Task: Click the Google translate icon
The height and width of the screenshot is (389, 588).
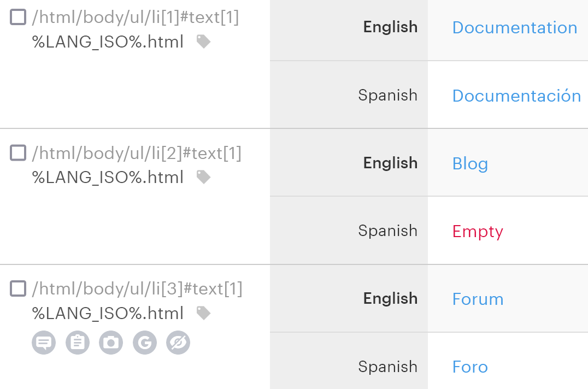Action: pos(145,343)
